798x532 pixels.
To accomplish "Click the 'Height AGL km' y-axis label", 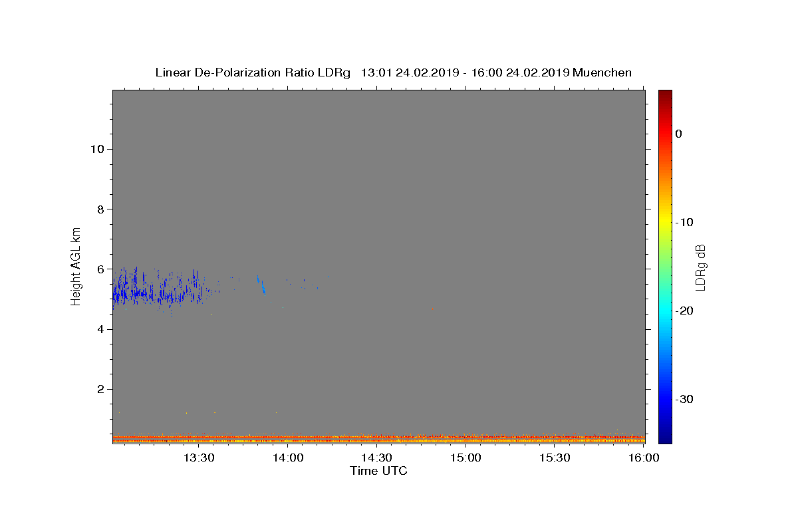I will (76, 266).
